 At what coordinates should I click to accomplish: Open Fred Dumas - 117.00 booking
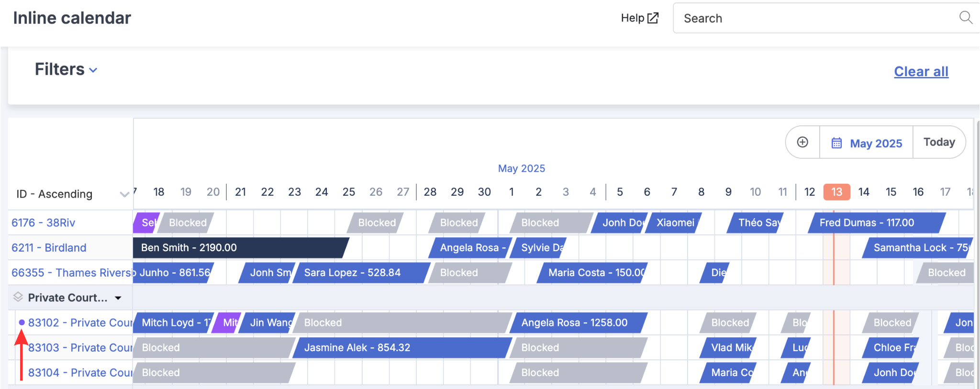[x=877, y=222]
